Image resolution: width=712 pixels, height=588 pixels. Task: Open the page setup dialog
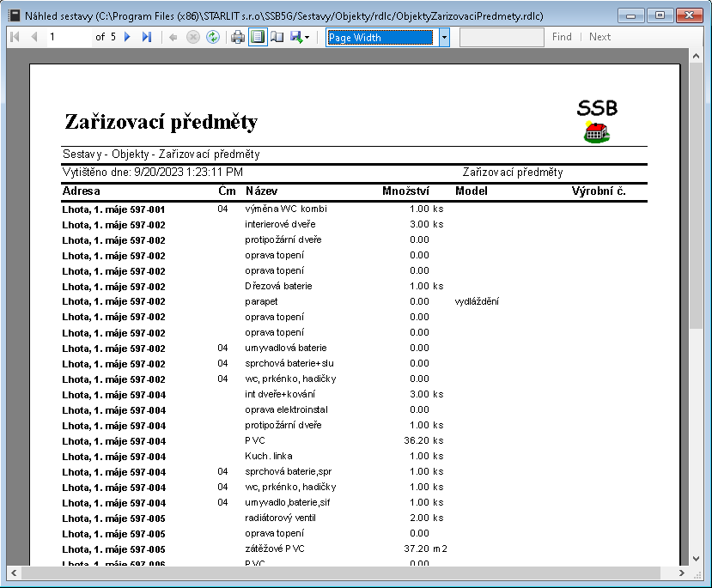click(277, 37)
